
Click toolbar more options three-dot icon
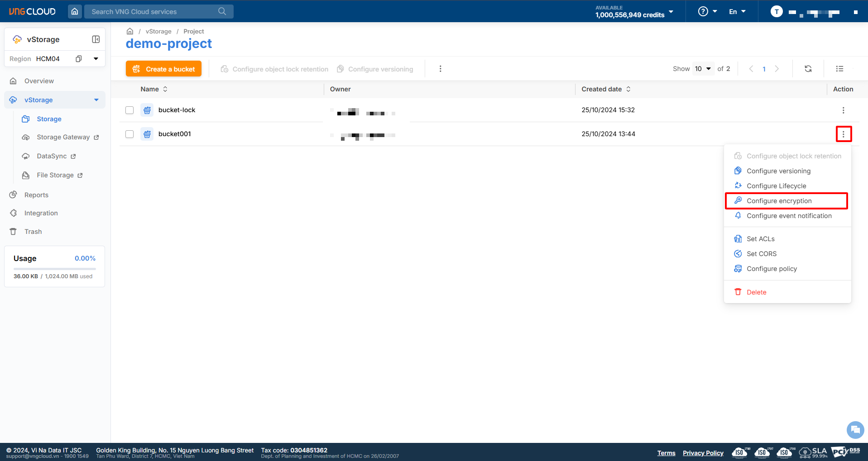click(440, 69)
